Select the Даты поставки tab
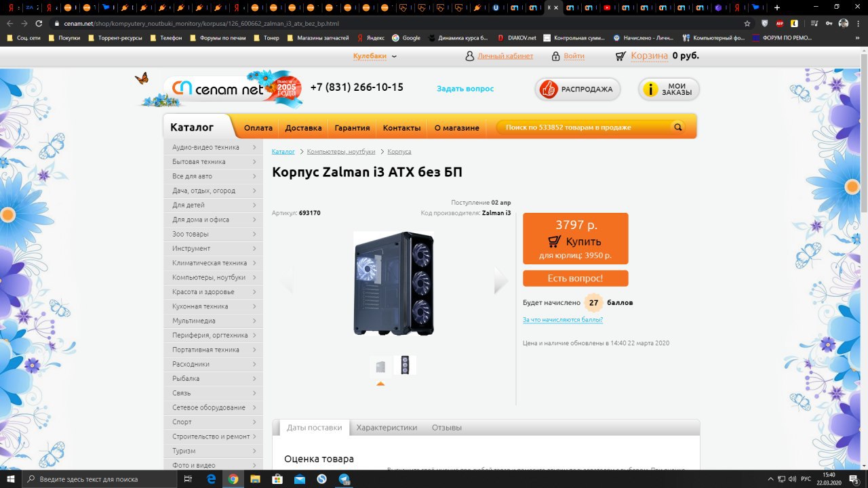The height and width of the screenshot is (488, 868). pos(314,428)
